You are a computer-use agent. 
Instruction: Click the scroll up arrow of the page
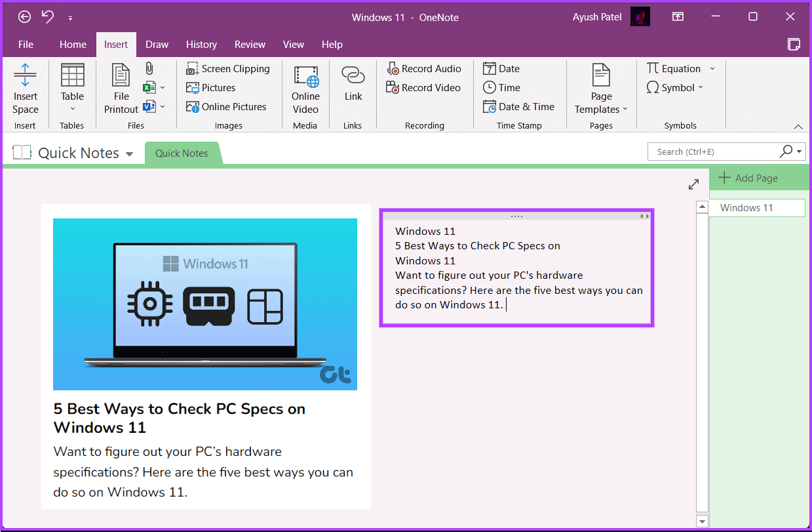(702, 207)
